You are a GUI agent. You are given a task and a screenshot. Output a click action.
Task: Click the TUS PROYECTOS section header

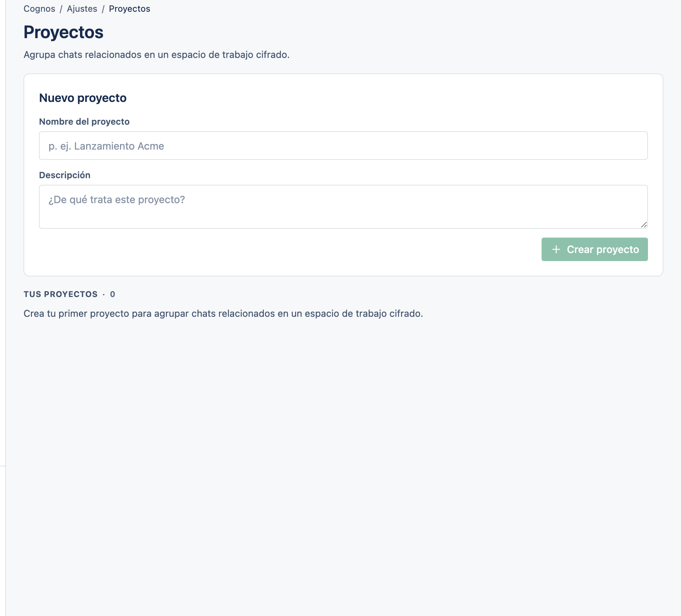point(69,294)
